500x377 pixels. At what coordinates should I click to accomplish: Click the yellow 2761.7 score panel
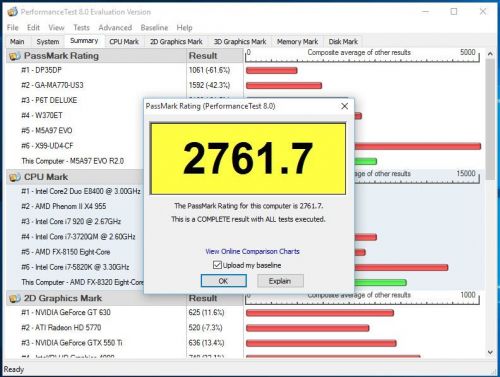click(x=248, y=158)
